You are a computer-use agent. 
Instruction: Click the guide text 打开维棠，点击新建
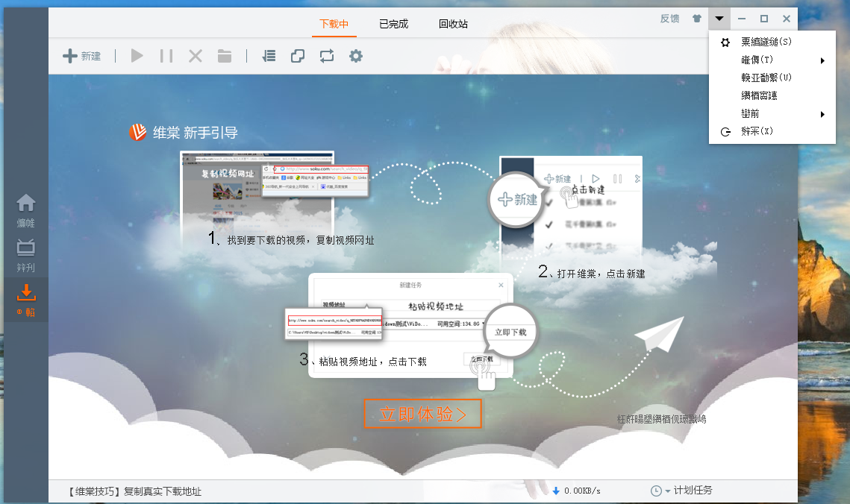tap(601, 274)
